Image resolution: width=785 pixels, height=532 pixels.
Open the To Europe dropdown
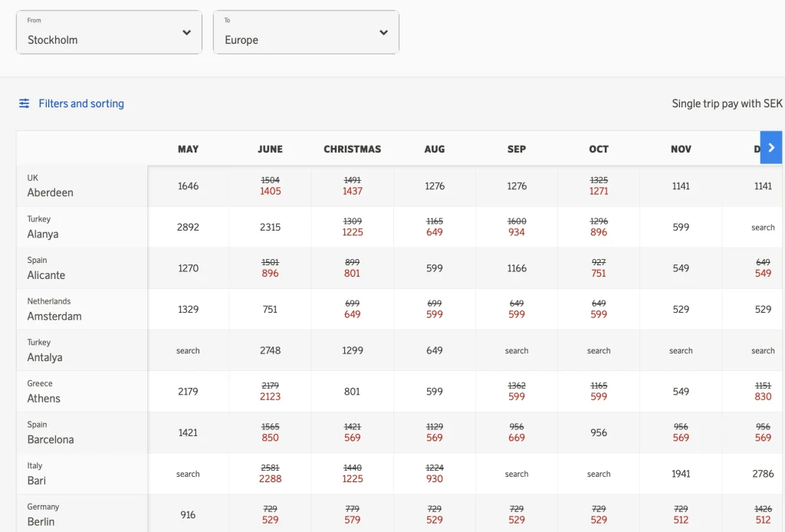click(306, 32)
